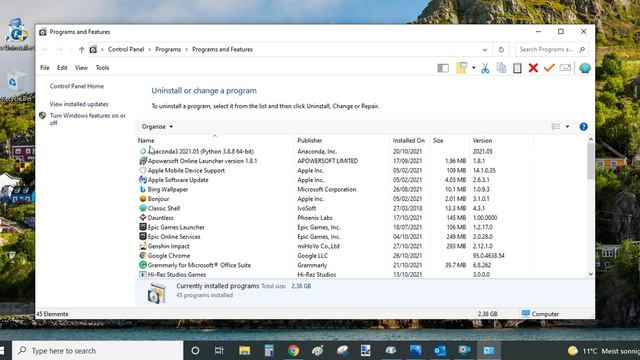The height and width of the screenshot is (360, 640).
Task: Click the weather 11°C taskbar widget
Action: pos(604,351)
